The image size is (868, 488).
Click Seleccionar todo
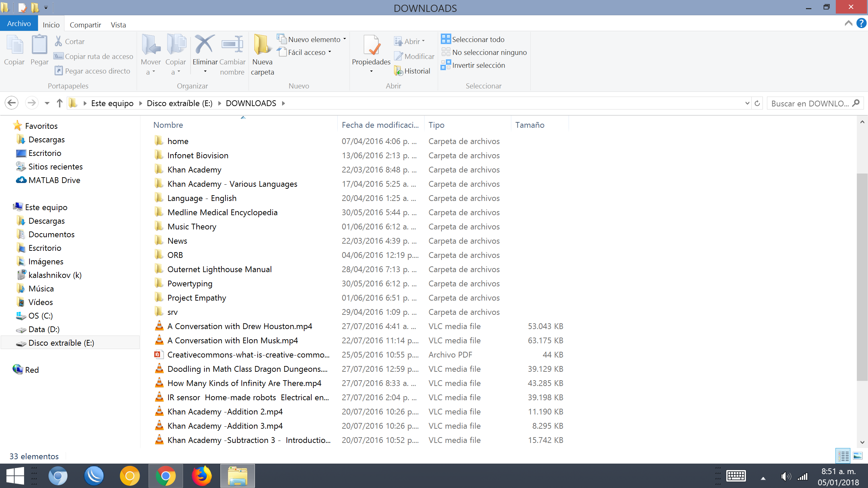pyautogui.click(x=473, y=39)
